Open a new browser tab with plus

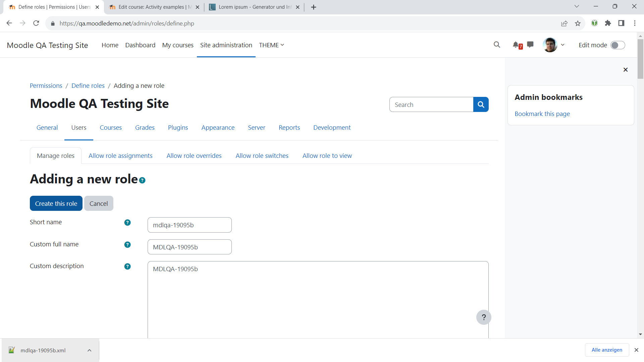(x=314, y=7)
